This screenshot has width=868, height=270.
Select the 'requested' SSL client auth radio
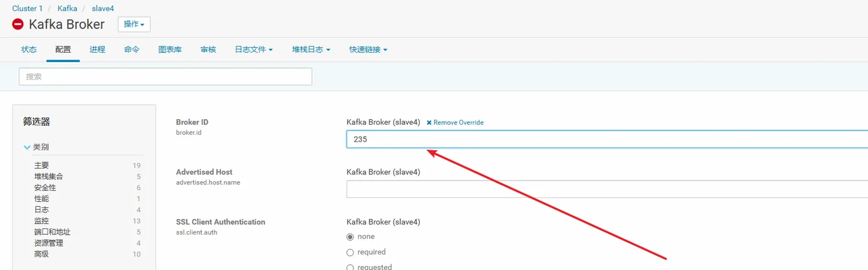pyautogui.click(x=350, y=268)
